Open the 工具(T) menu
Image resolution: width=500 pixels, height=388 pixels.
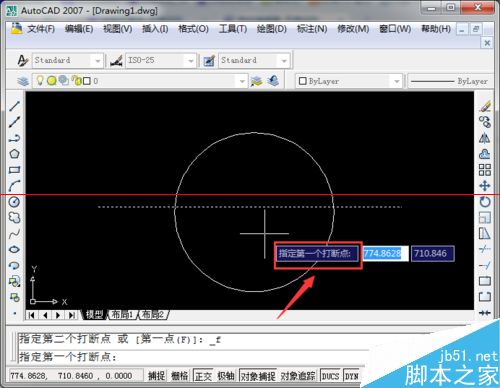point(233,29)
